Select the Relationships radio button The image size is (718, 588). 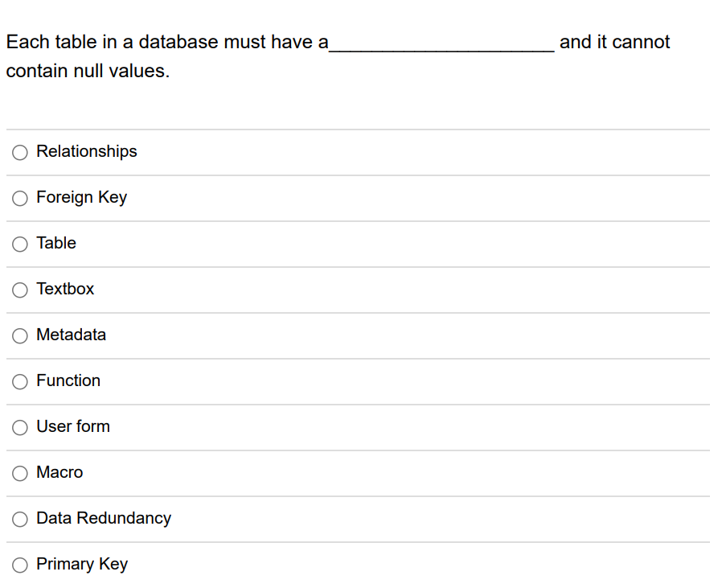[x=19, y=152]
